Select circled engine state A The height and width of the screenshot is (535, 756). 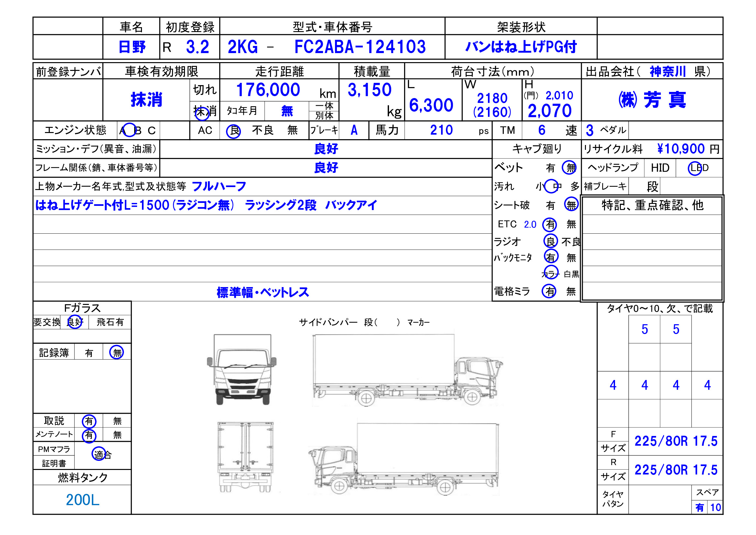tap(129, 130)
